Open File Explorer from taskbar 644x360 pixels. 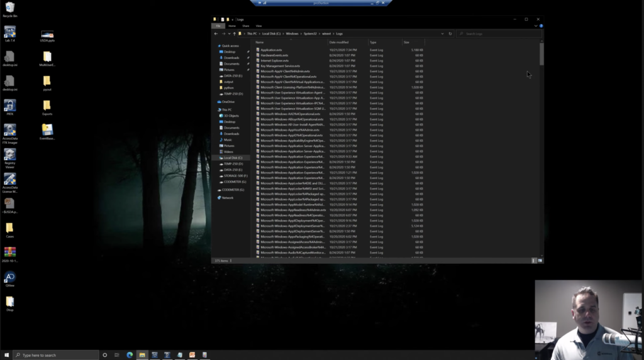(142, 355)
